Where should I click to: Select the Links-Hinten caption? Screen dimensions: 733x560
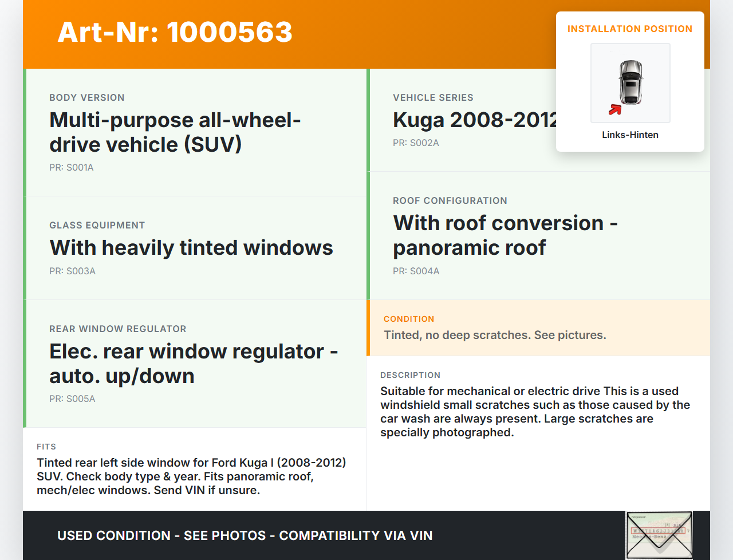[630, 135]
